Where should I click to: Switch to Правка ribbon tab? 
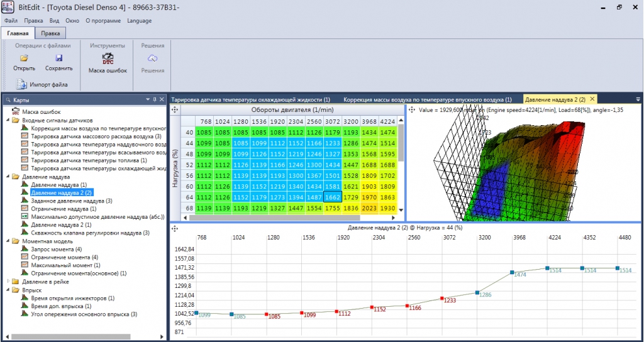click(50, 33)
